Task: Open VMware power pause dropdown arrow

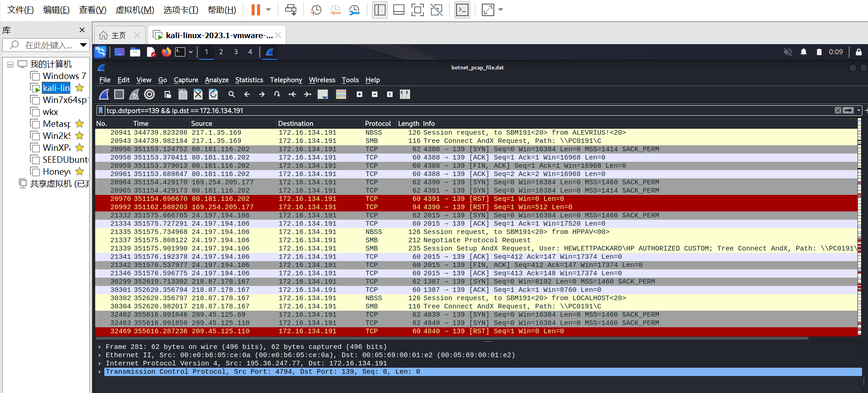Action: coord(268,10)
